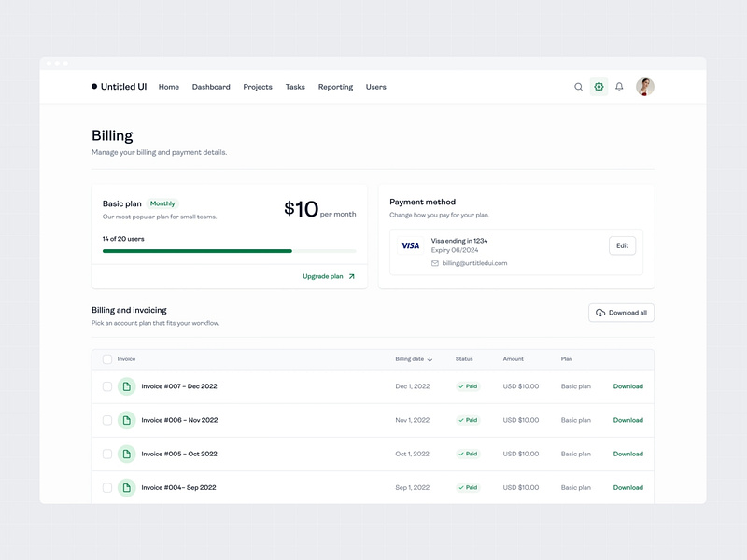
Task: Open Projects nav item
Action: [x=258, y=87]
